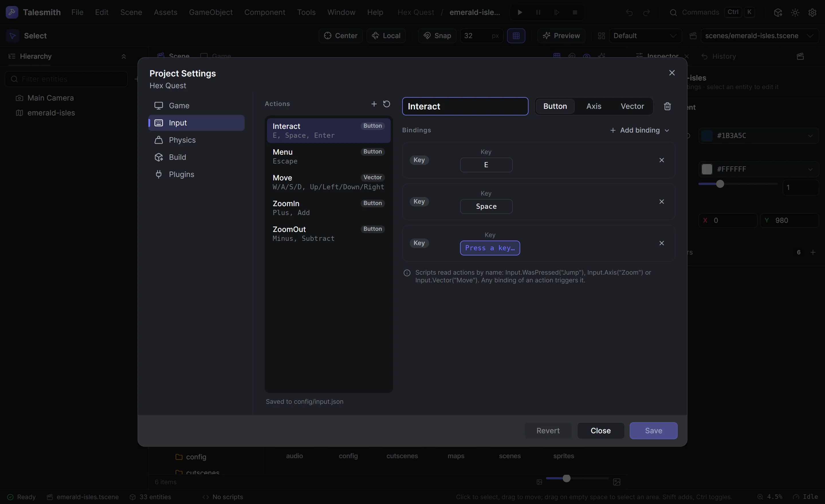Undo the last action icon

[629, 12]
